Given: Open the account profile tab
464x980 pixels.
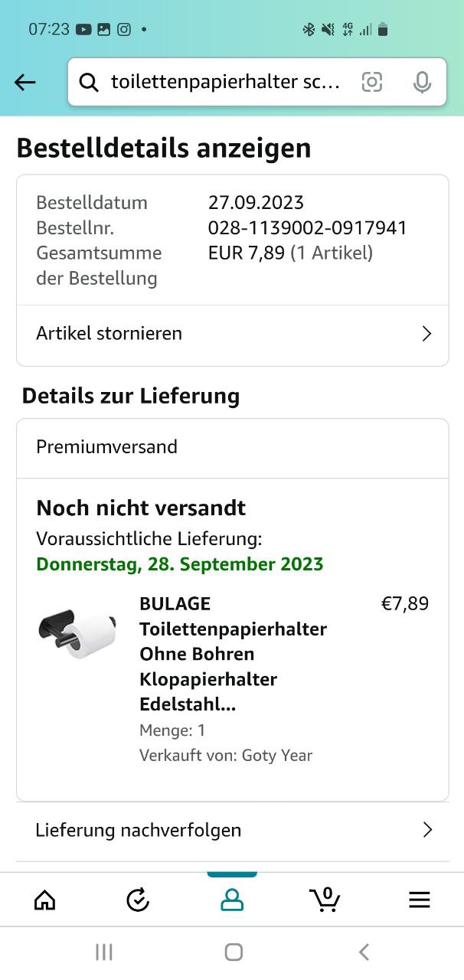Looking at the screenshot, I should pos(231,900).
